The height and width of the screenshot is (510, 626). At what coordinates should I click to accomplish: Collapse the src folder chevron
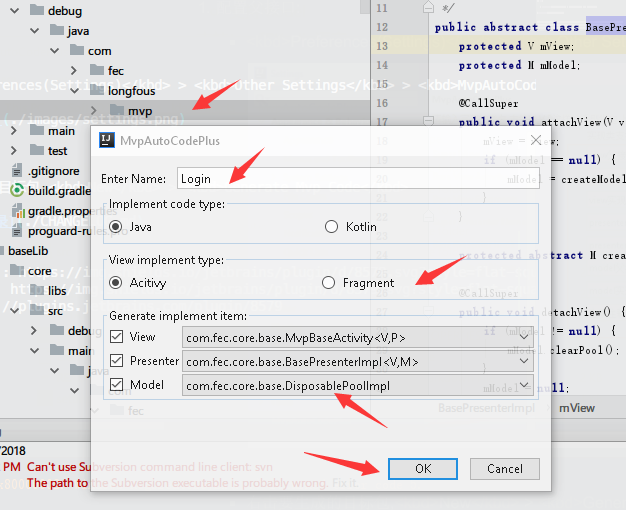(14, 310)
